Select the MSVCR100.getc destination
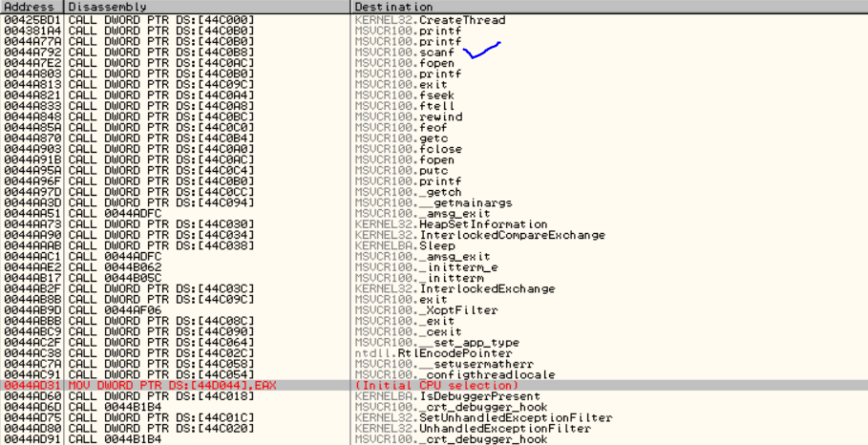This screenshot has width=868, height=445. click(401, 138)
